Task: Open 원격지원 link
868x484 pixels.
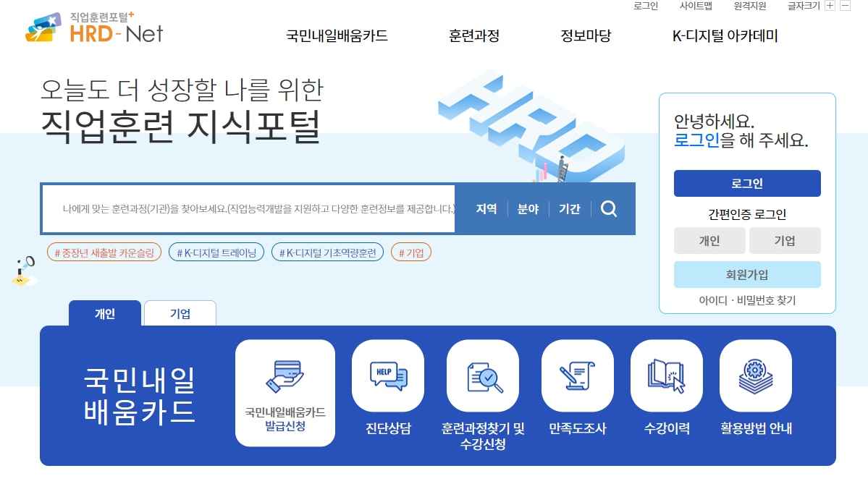Action: [749, 6]
